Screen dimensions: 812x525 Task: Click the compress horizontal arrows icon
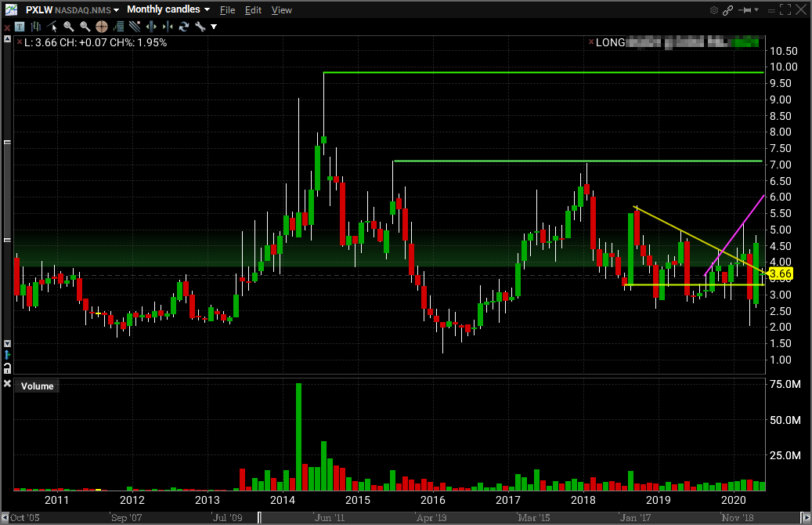point(168,27)
